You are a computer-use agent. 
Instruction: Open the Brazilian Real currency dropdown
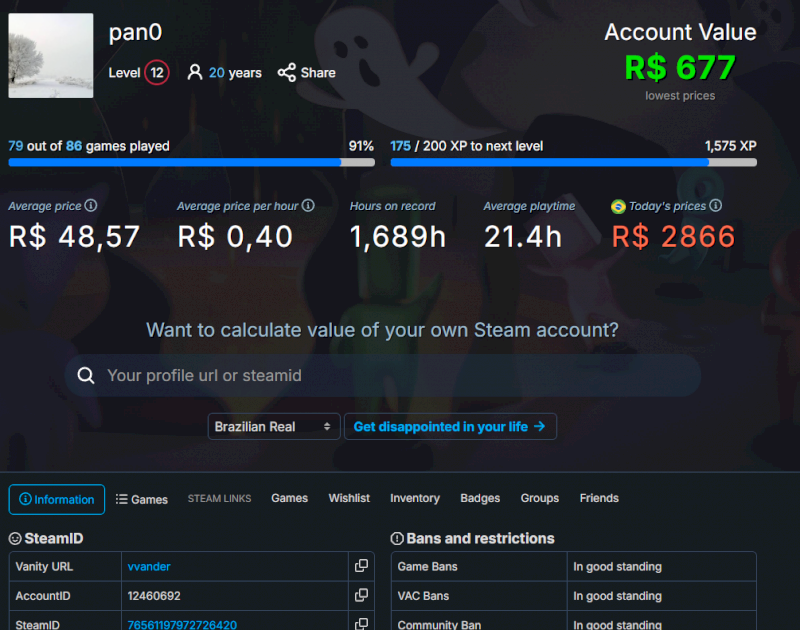pos(273,426)
